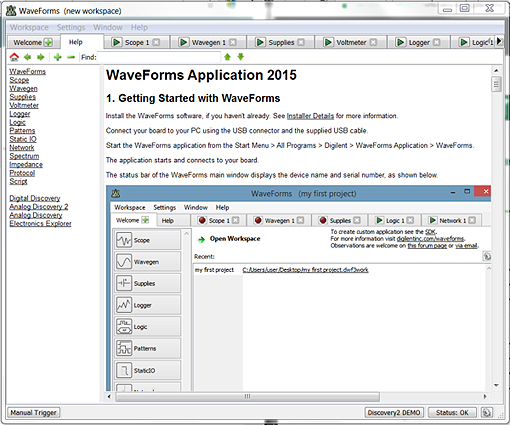Switch to the Scope 1 tab
The height and width of the screenshot is (425, 510).
(137, 42)
